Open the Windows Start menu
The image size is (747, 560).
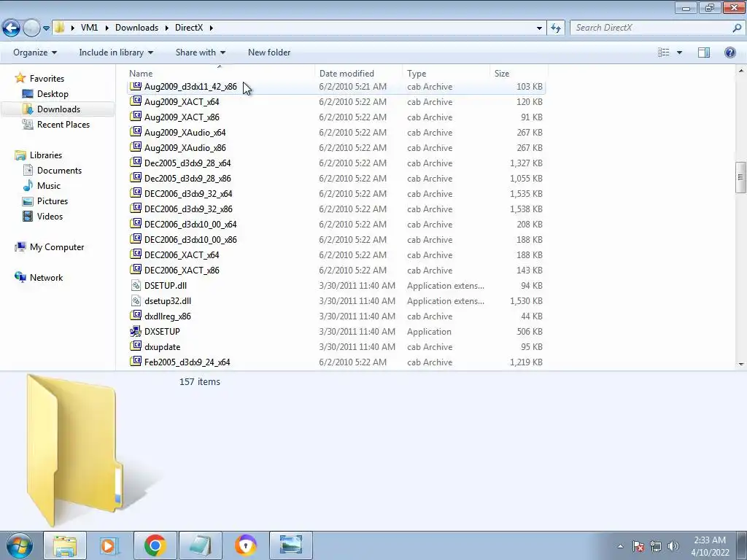coord(20,545)
